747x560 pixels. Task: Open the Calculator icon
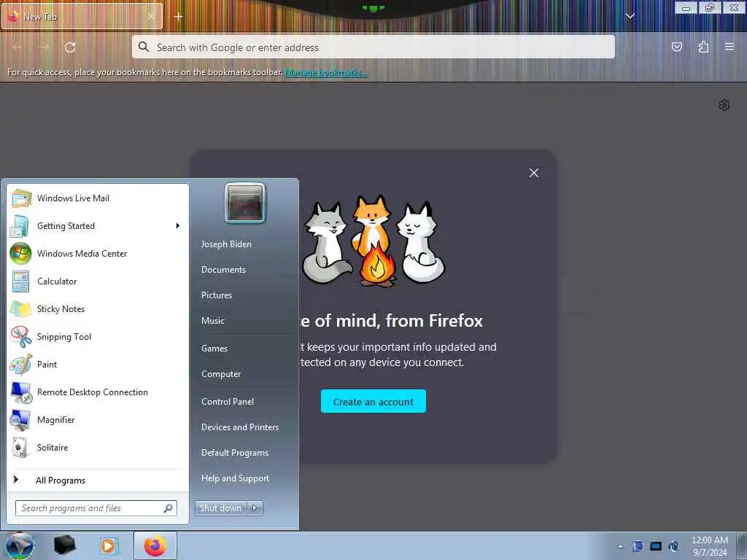pyautogui.click(x=20, y=281)
